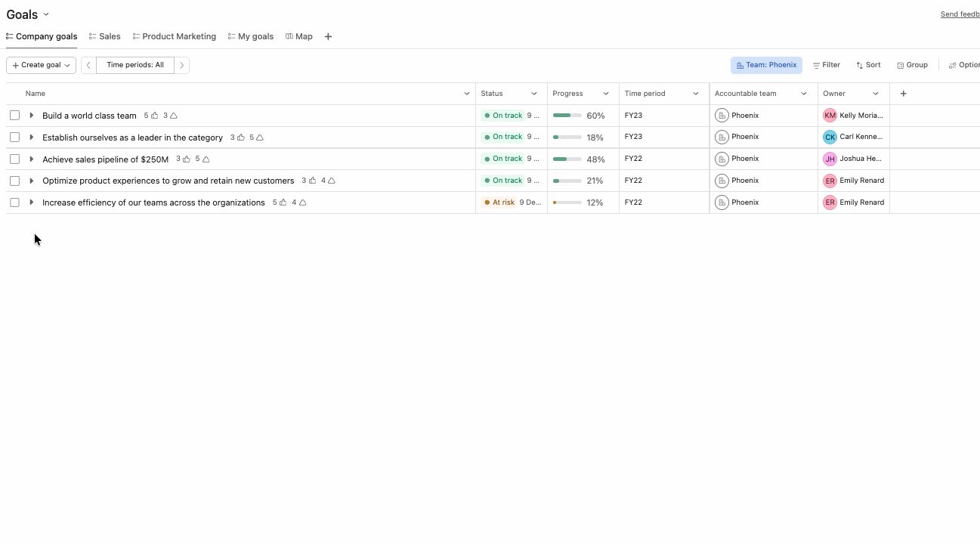Remove the Team: Phoenix filter chip
Screen dimensions: 980x544
click(x=766, y=65)
